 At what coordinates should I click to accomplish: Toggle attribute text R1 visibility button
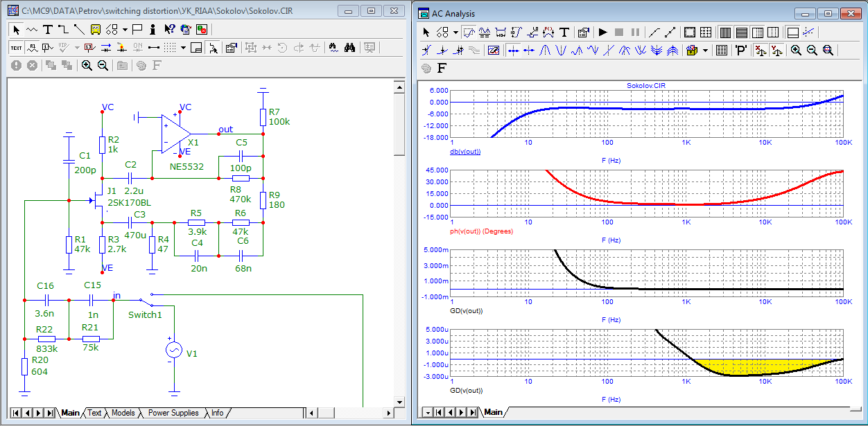click(x=32, y=48)
